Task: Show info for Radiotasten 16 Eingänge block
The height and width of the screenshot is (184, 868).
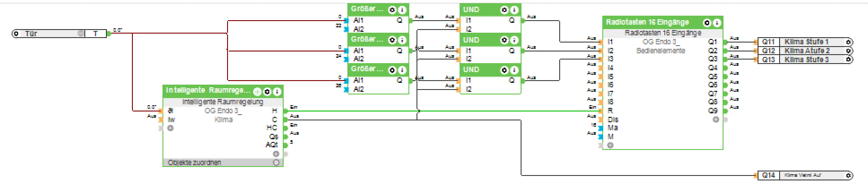Action: coord(717,23)
